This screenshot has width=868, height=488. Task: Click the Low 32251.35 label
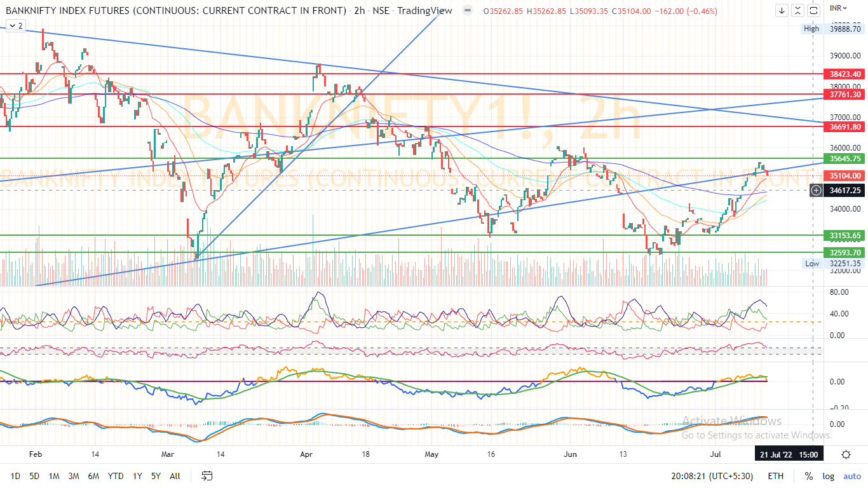832,263
